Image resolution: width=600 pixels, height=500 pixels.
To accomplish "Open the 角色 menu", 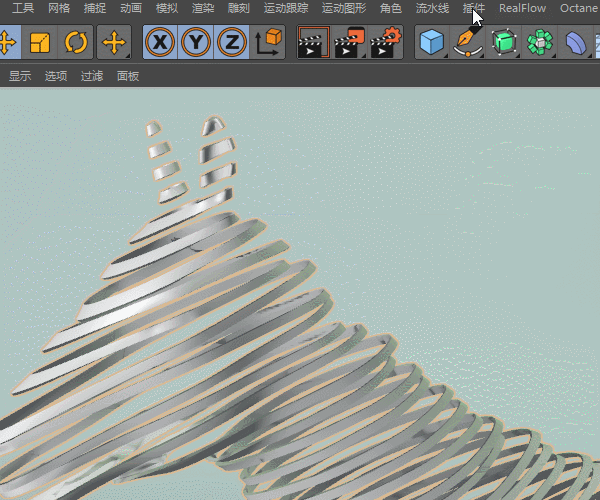I will point(391,8).
